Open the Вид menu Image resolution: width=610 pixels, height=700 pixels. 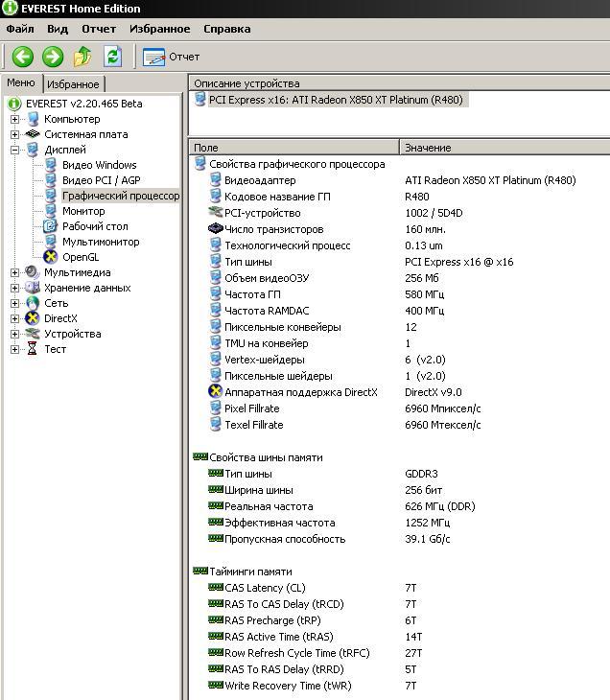(x=58, y=29)
